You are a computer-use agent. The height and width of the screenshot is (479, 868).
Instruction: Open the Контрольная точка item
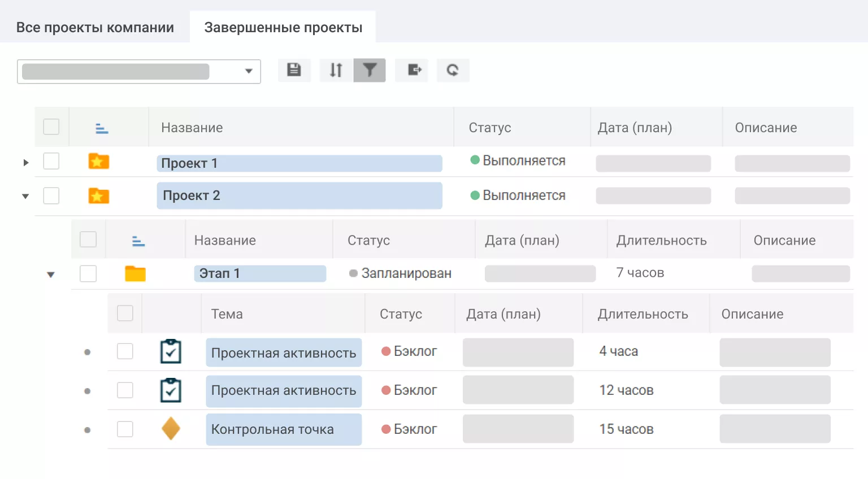tap(272, 429)
